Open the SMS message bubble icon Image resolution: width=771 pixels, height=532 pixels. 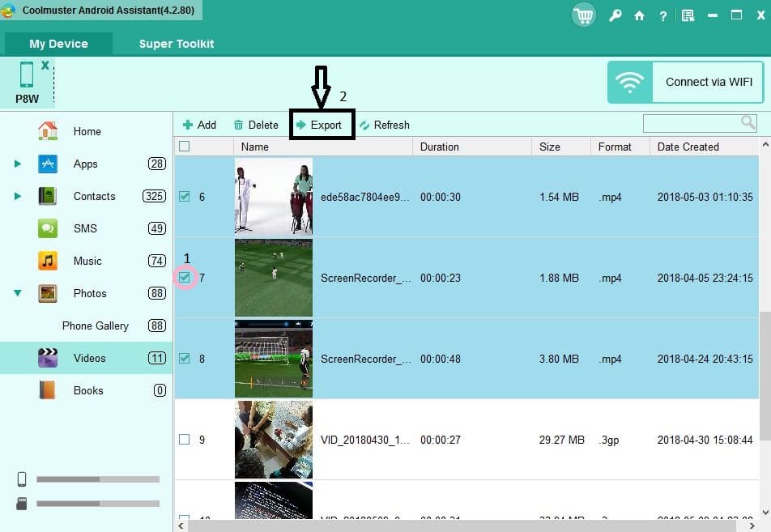[48, 228]
